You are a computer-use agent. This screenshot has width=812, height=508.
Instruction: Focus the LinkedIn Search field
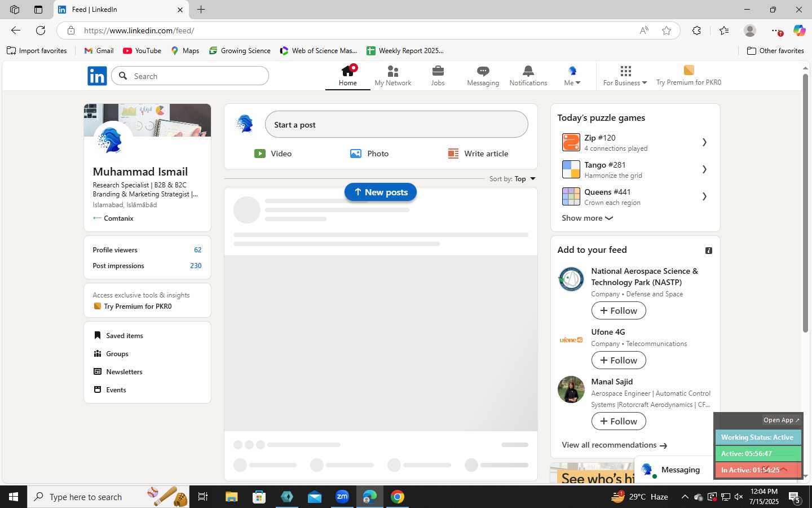[x=190, y=76]
